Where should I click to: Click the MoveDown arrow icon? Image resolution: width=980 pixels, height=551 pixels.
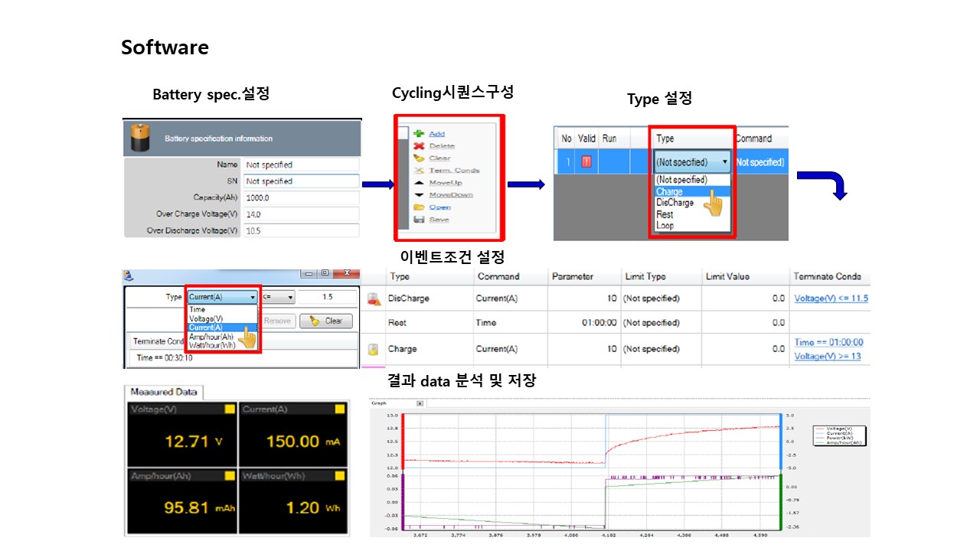tap(418, 194)
